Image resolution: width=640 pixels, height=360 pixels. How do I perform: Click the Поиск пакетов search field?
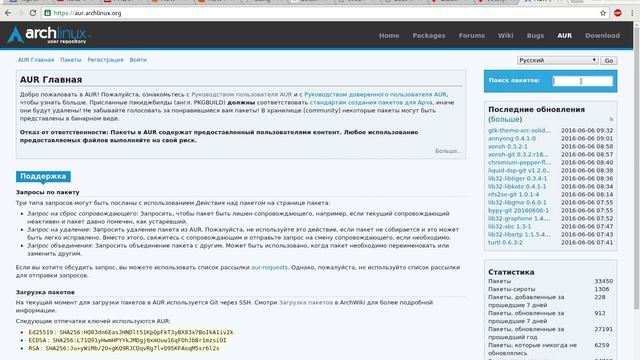click(582, 81)
